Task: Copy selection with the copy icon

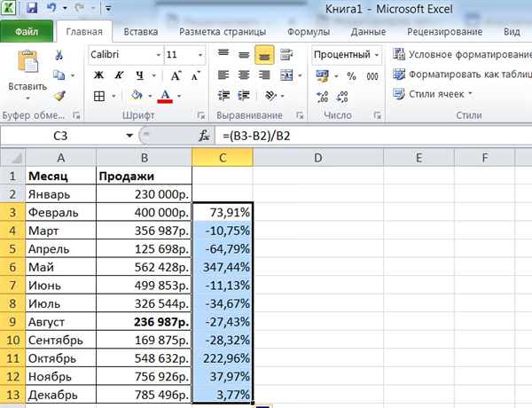Action: click(x=59, y=75)
